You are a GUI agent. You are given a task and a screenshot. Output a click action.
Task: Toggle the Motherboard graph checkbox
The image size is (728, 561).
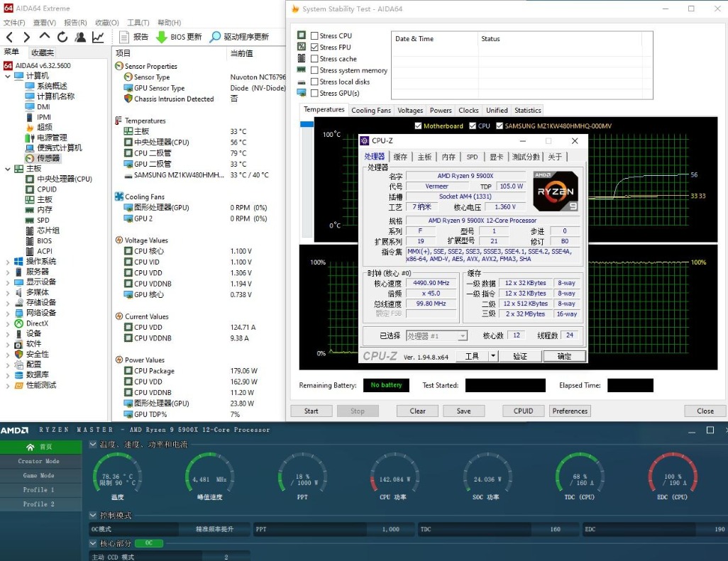pos(418,126)
